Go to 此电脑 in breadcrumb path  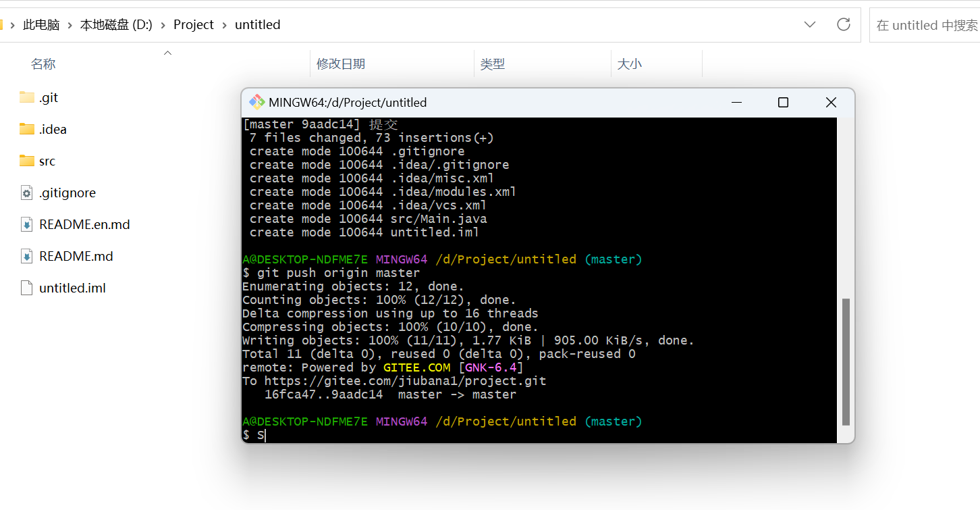(x=41, y=25)
